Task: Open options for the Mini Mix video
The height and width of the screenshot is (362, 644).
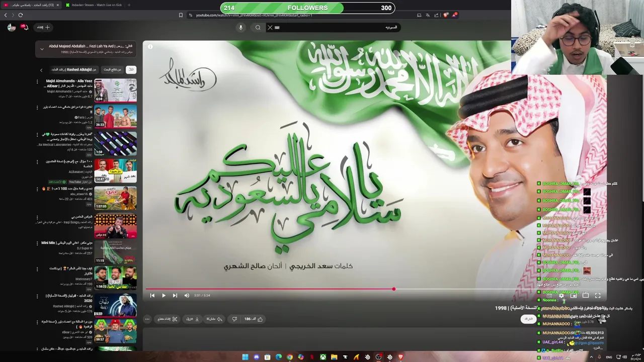Action: coord(37,243)
